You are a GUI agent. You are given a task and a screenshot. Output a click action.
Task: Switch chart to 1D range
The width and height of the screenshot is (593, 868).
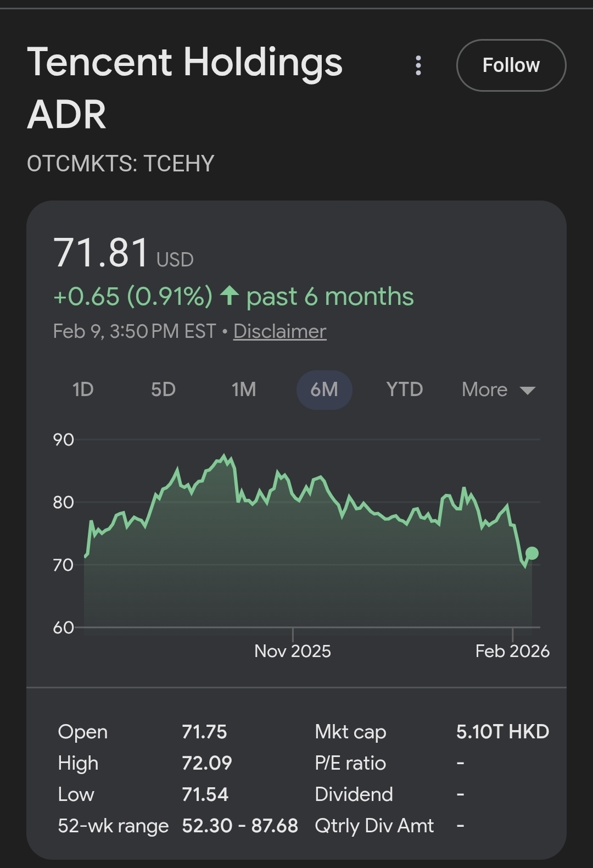click(83, 390)
